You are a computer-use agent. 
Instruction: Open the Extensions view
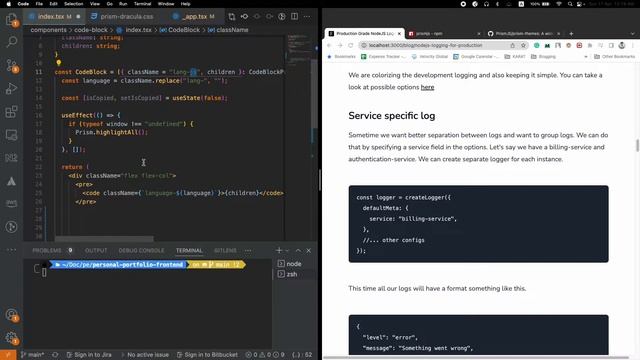point(11,111)
